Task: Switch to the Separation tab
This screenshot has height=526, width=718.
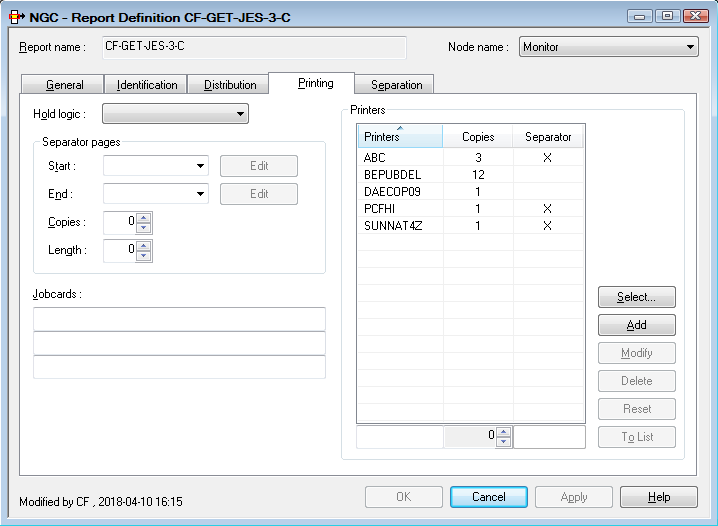Action: click(395, 85)
